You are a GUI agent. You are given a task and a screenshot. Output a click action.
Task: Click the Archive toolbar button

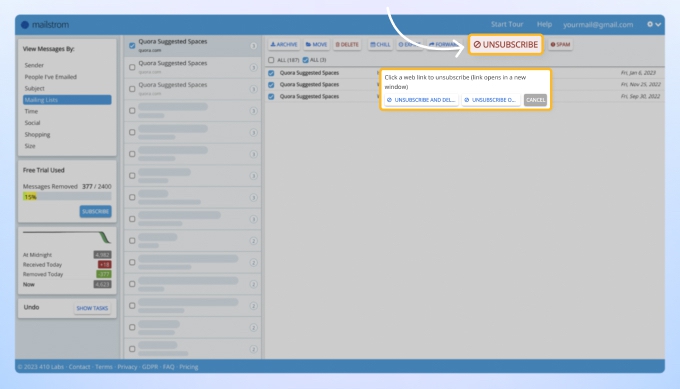point(284,45)
